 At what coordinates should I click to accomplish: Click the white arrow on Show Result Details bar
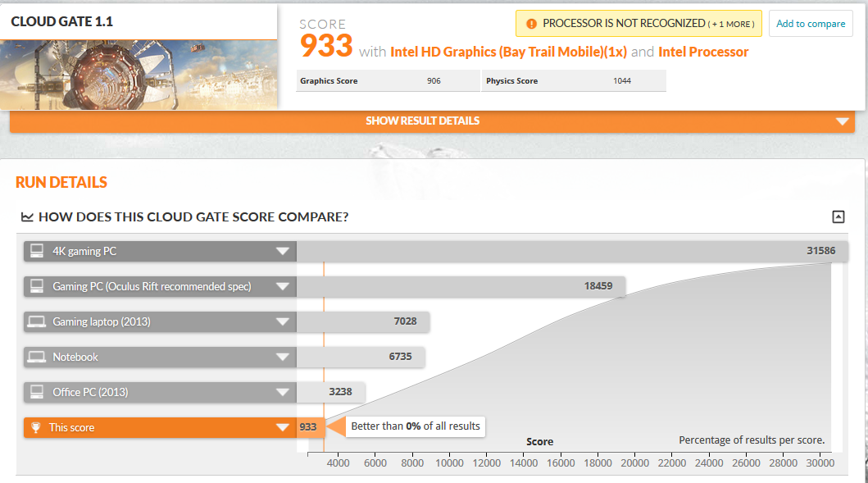(x=842, y=121)
